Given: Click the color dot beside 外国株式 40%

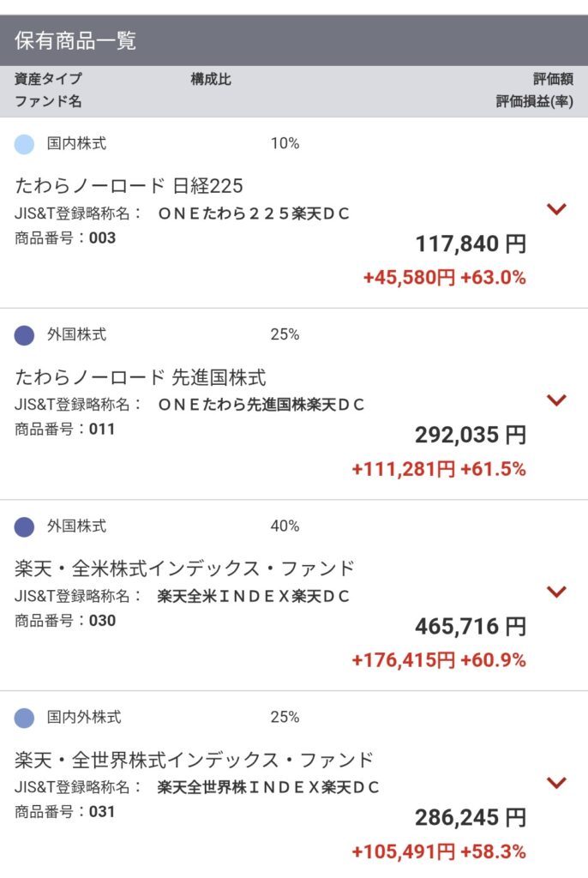Looking at the screenshot, I should coord(24,526).
